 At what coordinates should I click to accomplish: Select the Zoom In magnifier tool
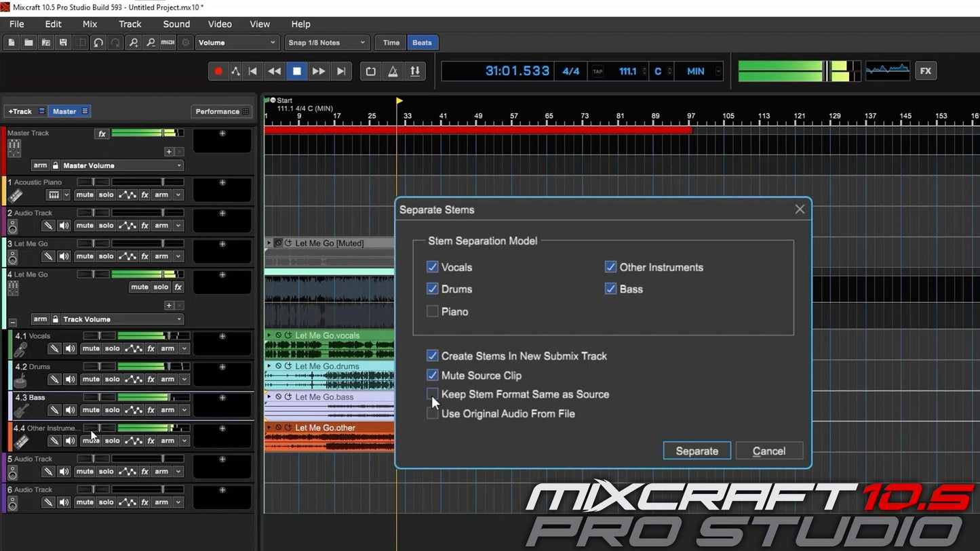click(x=133, y=42)
